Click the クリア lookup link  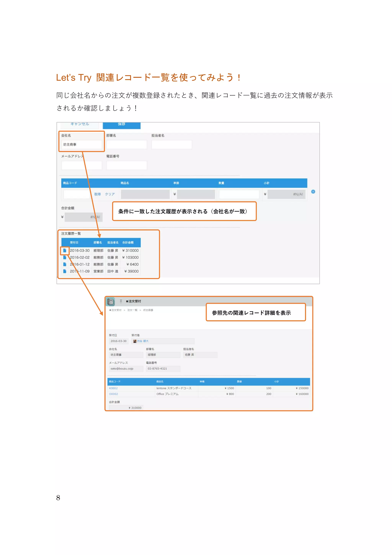(x=110, y=194)
